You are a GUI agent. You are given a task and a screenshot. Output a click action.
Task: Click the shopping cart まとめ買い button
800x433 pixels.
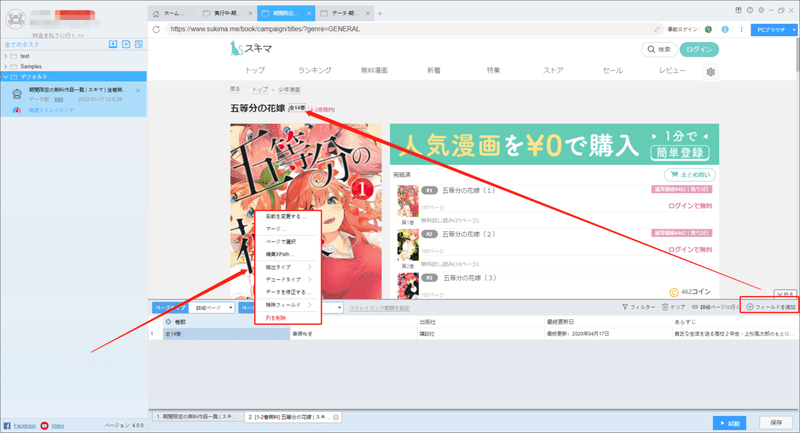(690, 174)
